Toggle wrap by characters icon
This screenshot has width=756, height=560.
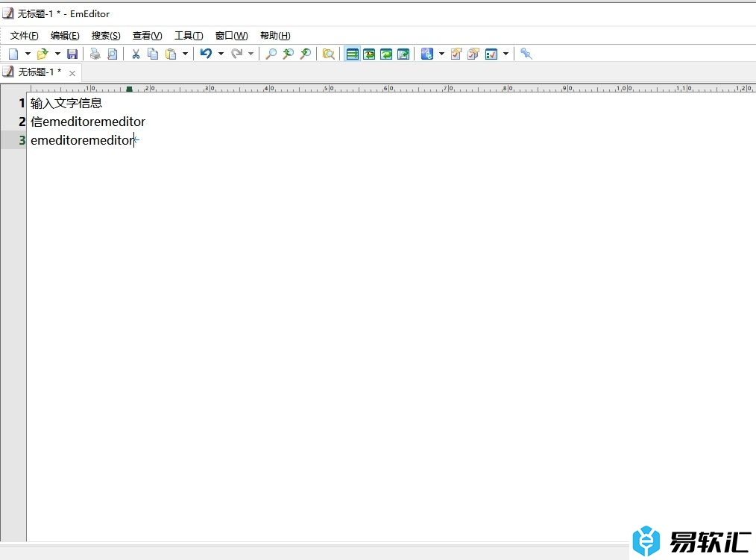pos(369,54)
